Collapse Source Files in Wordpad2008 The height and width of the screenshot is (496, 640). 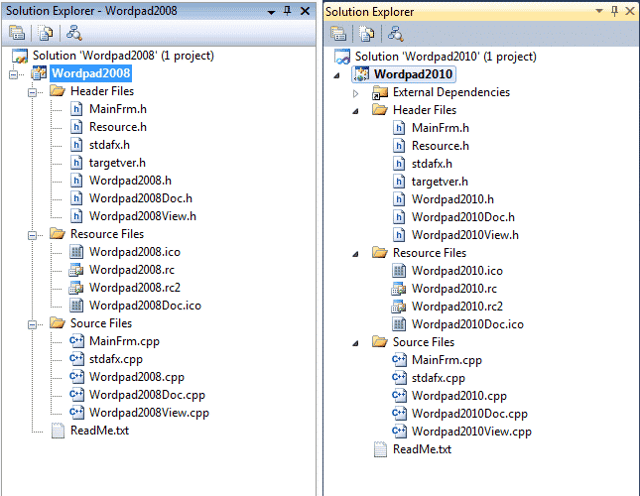point(32,325)
